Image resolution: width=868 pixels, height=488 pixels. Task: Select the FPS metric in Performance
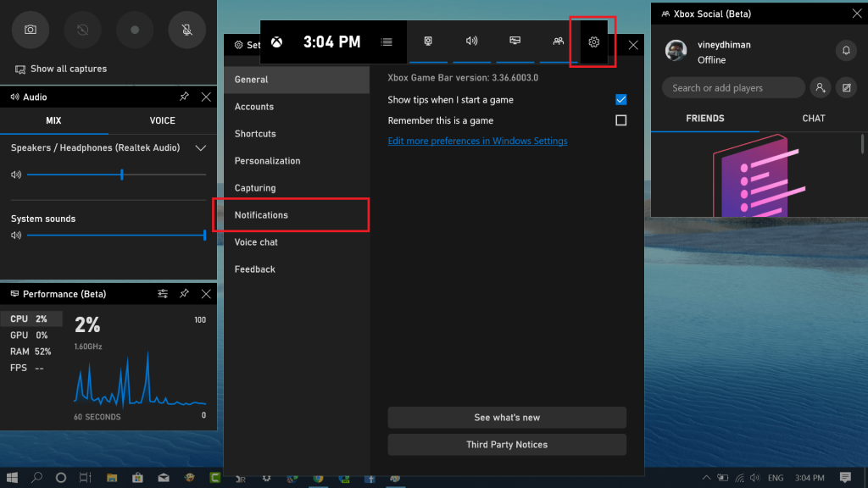point(31,368)
